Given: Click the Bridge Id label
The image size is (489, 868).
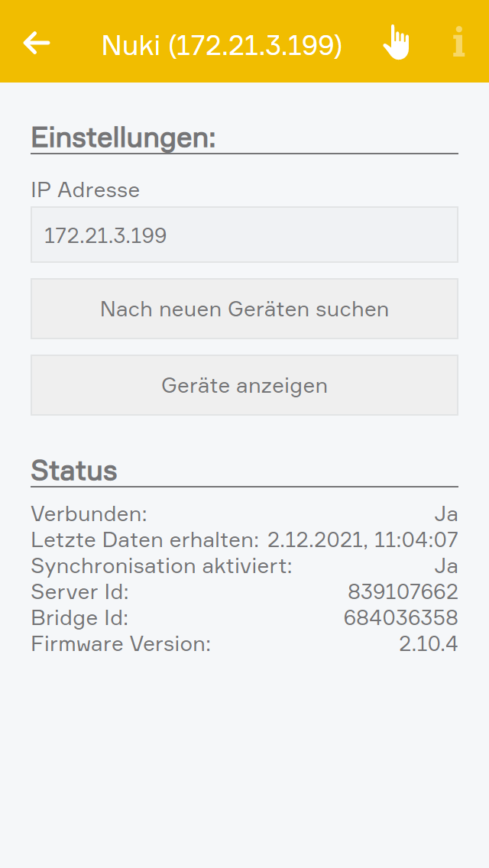Looking at the screenshot, I should pos(79,618).
